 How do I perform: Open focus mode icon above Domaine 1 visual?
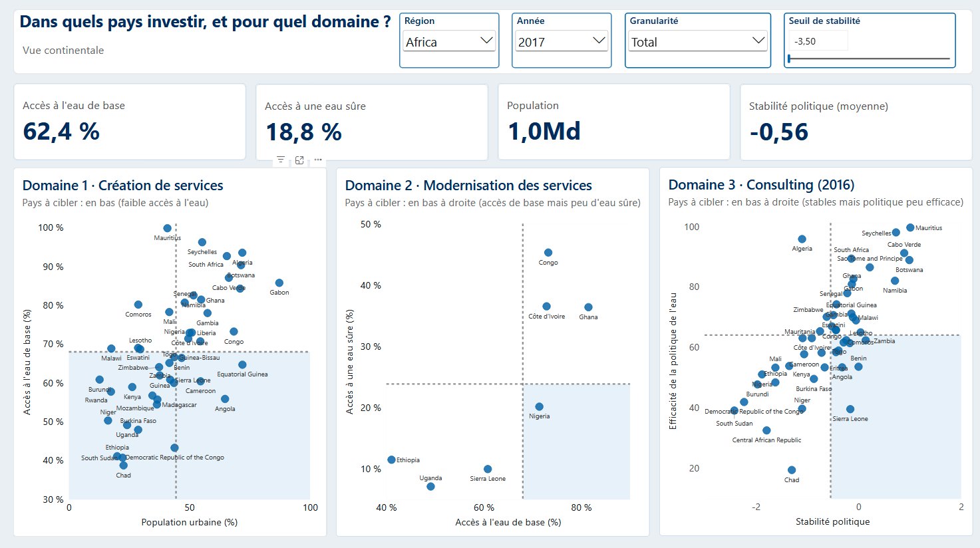pyautogui.click(x=299, y=160)
